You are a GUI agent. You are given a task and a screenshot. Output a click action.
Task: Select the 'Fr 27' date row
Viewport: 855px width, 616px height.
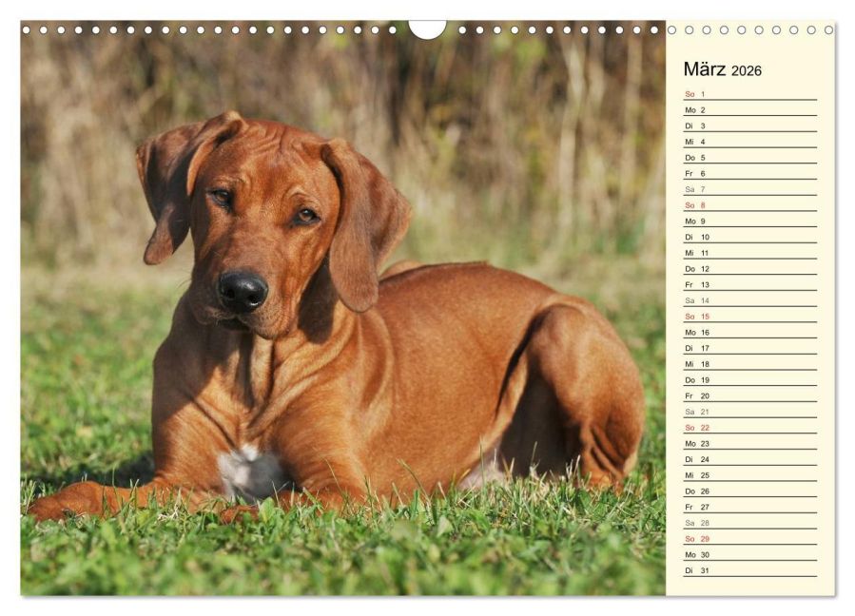749,507
